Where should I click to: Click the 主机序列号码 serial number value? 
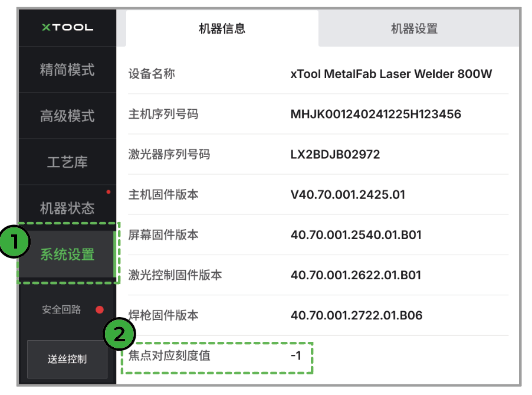[375, 114]
